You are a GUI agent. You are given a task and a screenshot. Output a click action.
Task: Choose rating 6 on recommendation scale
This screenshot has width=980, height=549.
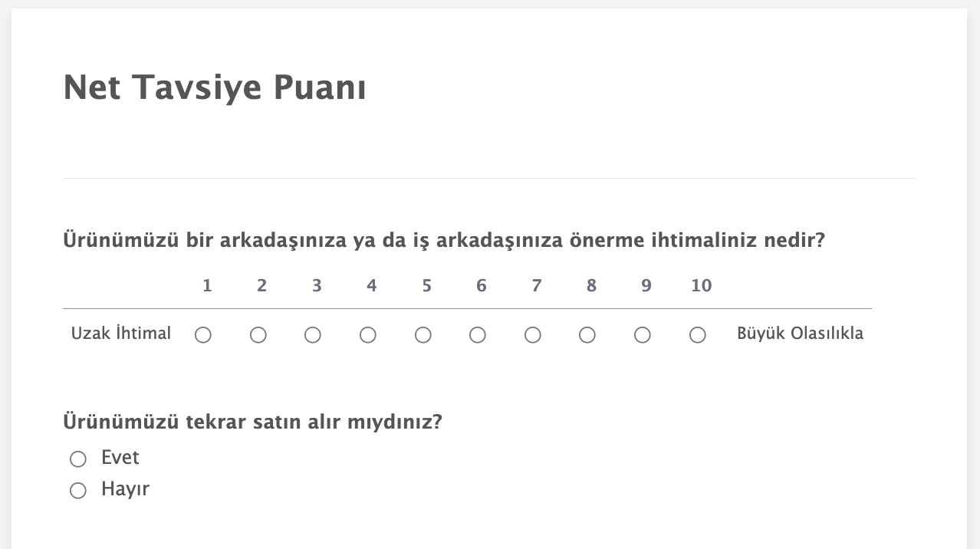[x=478, y=335]
